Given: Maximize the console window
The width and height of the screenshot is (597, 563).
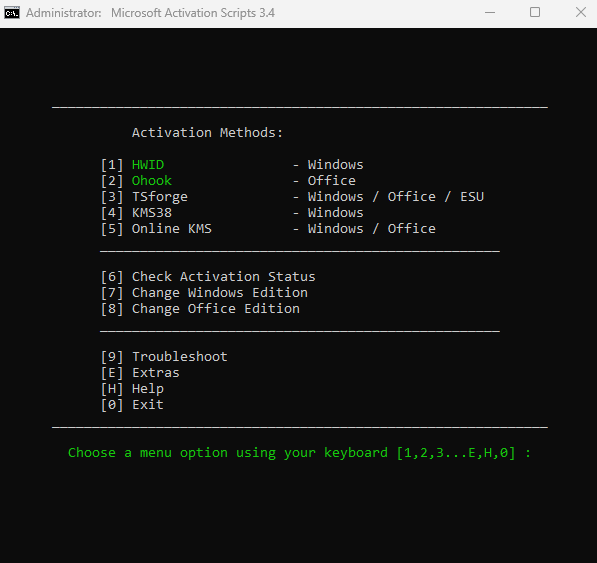Looking at the screenshot, I should pos(535,13).
